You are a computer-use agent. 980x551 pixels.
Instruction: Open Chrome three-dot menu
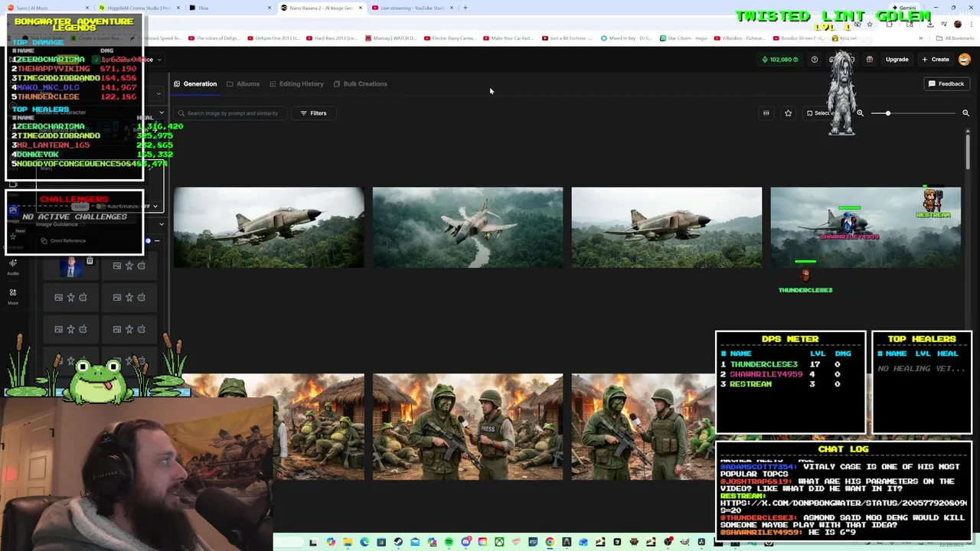point(970,24)
